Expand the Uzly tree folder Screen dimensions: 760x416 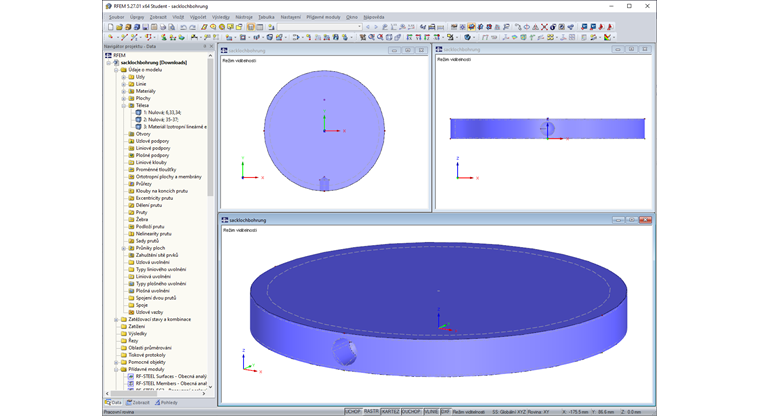(x=124, y=77)
